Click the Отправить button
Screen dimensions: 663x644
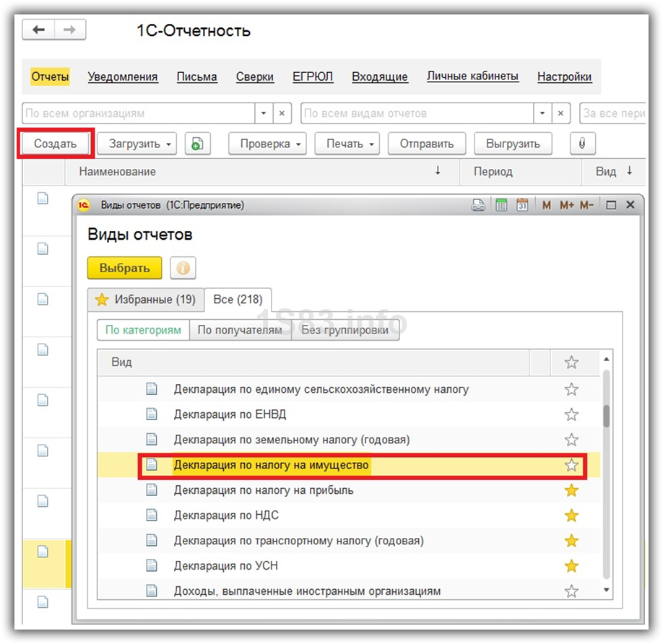click(x=427, y=144)
